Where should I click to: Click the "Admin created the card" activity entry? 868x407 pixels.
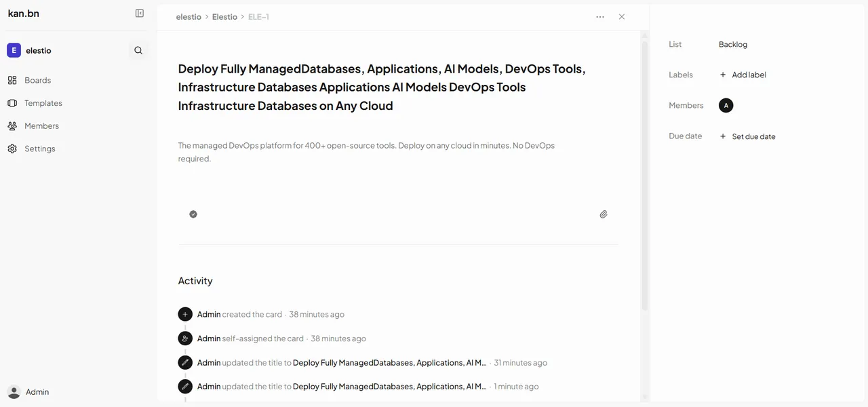click(x=261, y=314)
